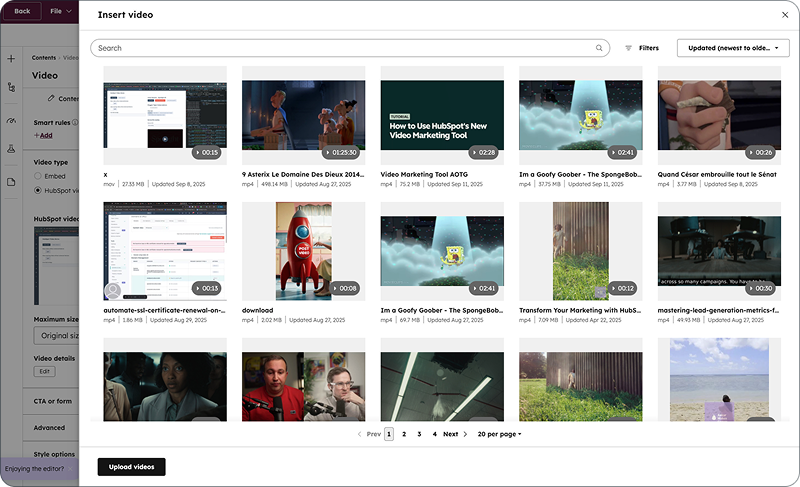Select the Im a Goofy Goober 37.75 MB video
Image resolution: width=800 pixels, height=487 pixels.
(581, 115)
